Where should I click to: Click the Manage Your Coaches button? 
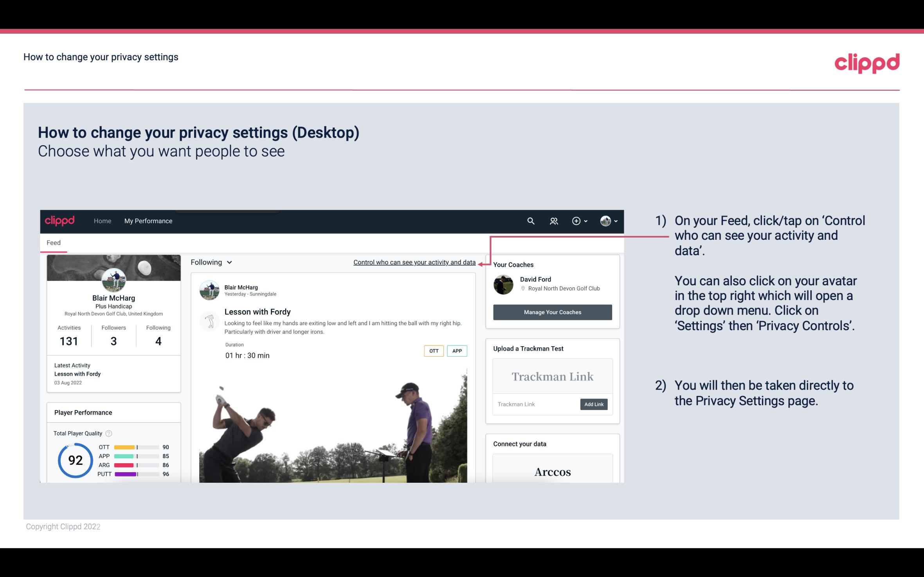pos(553,312)
